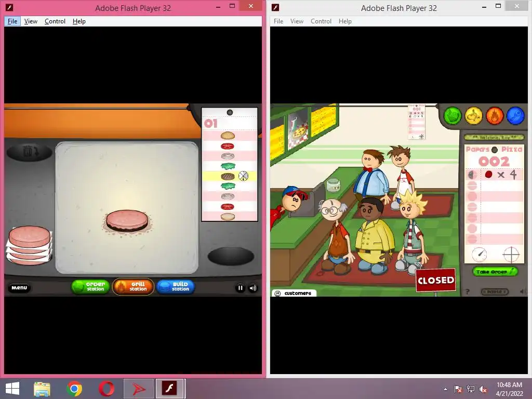The height and width of the screenshot is (399, 532).
Task: Select the Grill Station button
Action: (x=133, y=287)
